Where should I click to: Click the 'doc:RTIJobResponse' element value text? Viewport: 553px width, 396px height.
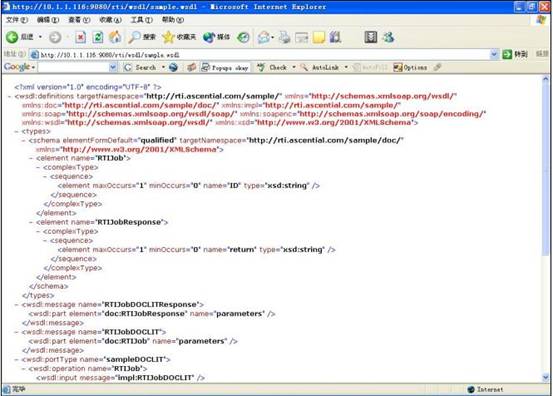144,314
